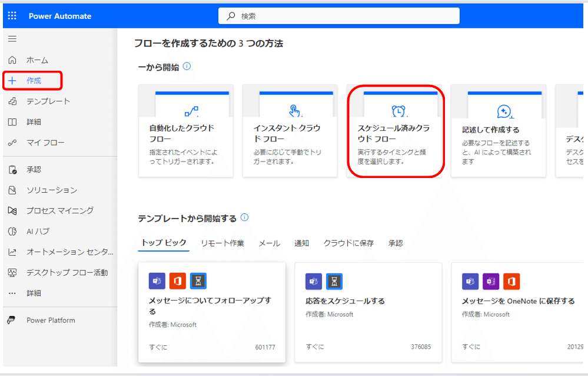Switch to the リモート作業 tab

tap(222, 243)
